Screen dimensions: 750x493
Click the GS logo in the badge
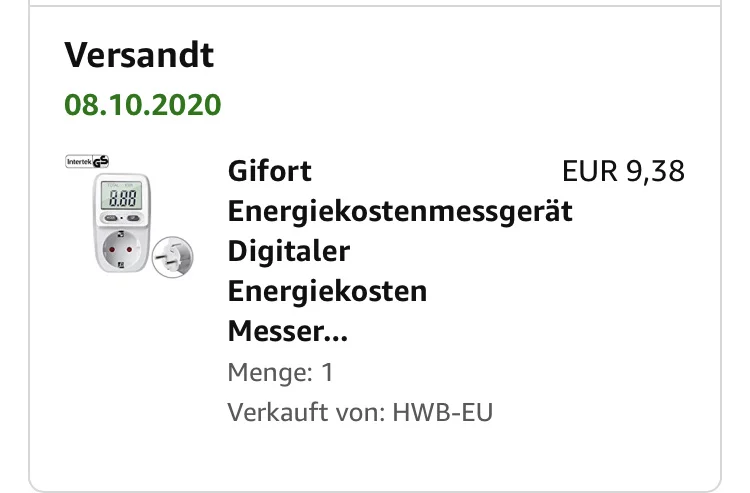coord(100,162)
